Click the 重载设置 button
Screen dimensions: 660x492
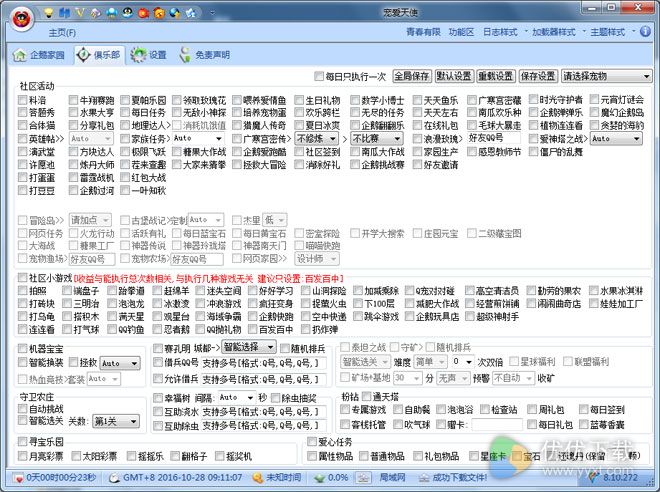496,76
